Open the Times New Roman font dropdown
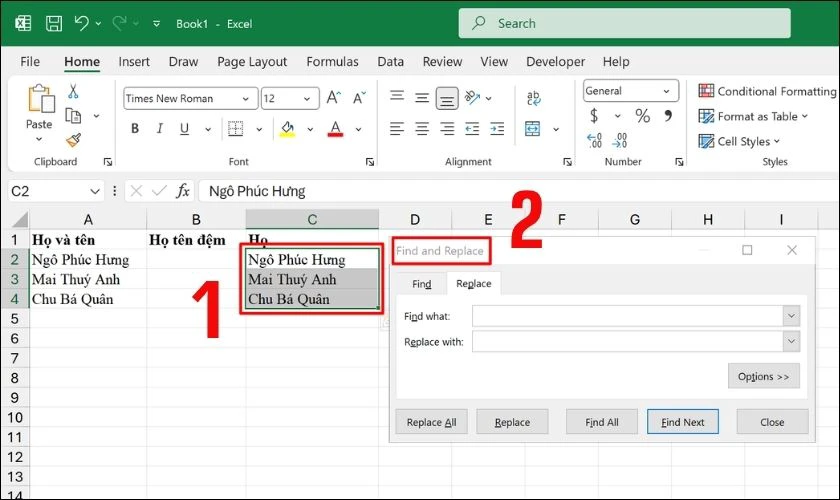The height and width of the screenshot is (500, 840). click(x=245, y=99)
